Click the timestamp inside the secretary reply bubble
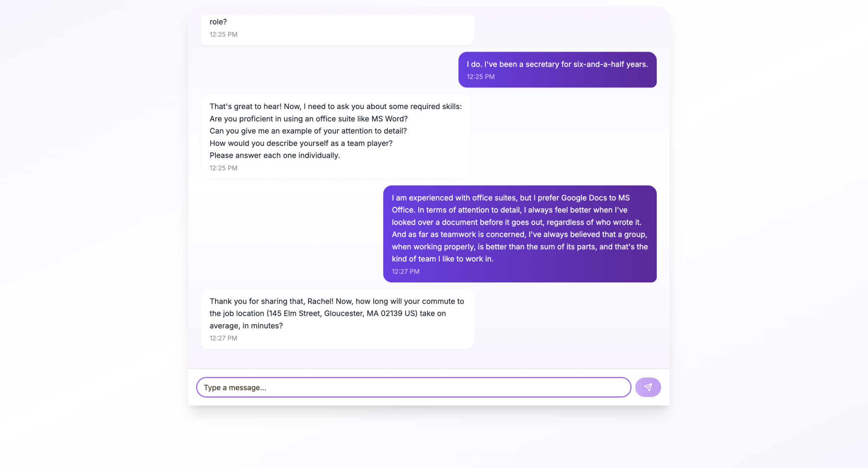The width and height of the screenshot is (868, 468). (x=480, y=77)
